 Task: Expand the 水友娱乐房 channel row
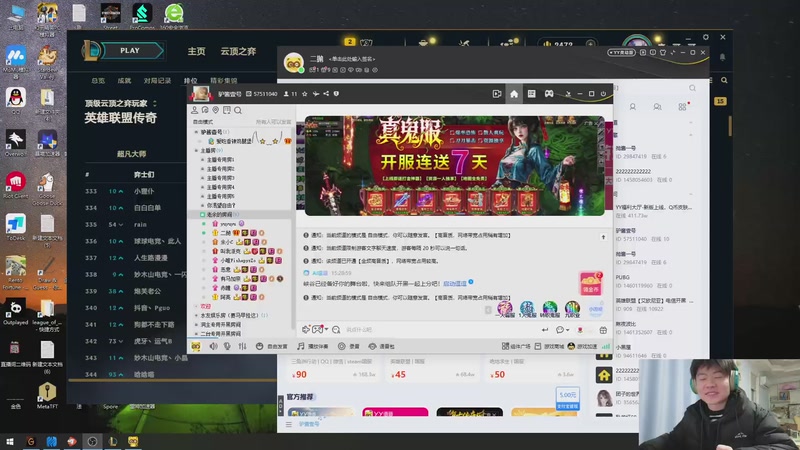click(196, 315)
